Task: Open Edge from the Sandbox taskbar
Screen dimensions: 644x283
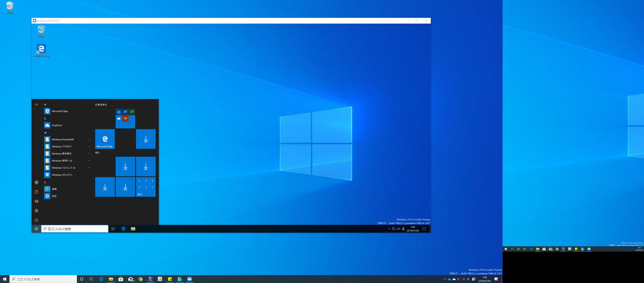Action: click(123, 229)
